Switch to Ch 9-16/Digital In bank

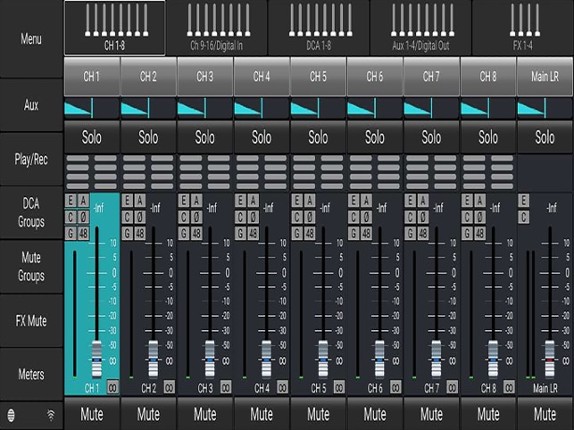[x=216, y=28]
